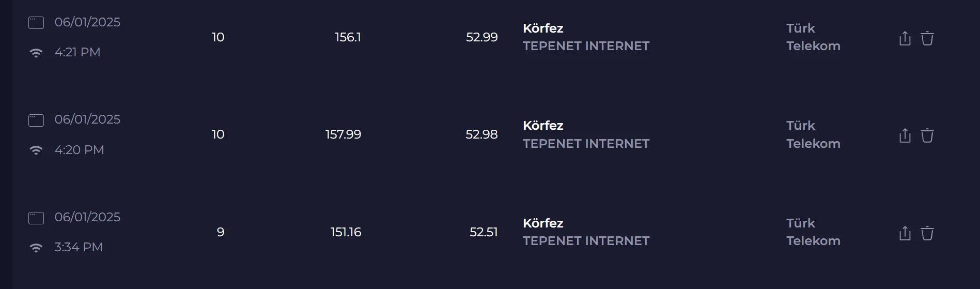Click the Wi-Fi icon next to 3:34 PM

click(x=36, y=248)
